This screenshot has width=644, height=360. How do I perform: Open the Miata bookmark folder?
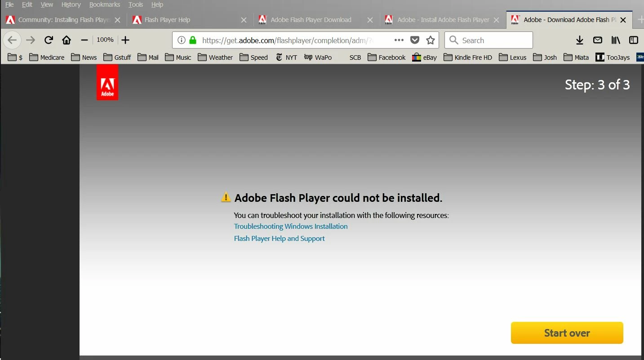[x=576, y=57]
